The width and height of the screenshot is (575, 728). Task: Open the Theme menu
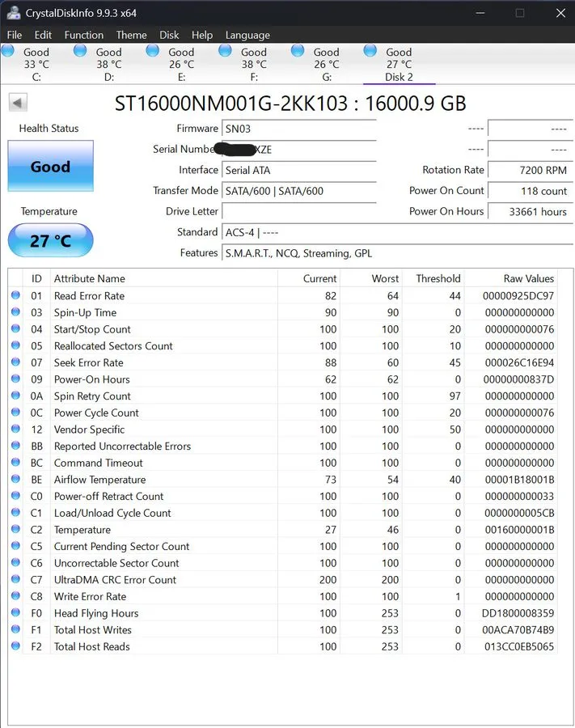(131, 35)
